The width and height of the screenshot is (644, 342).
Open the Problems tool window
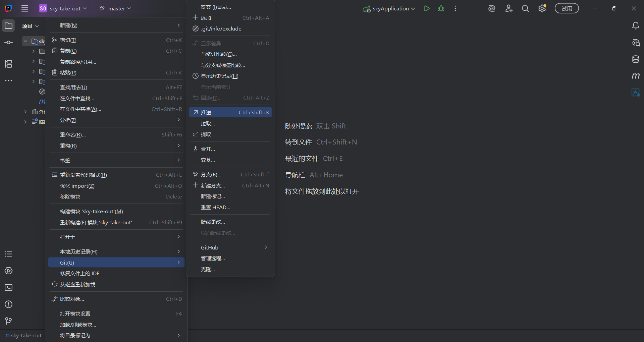click(9, 304)
